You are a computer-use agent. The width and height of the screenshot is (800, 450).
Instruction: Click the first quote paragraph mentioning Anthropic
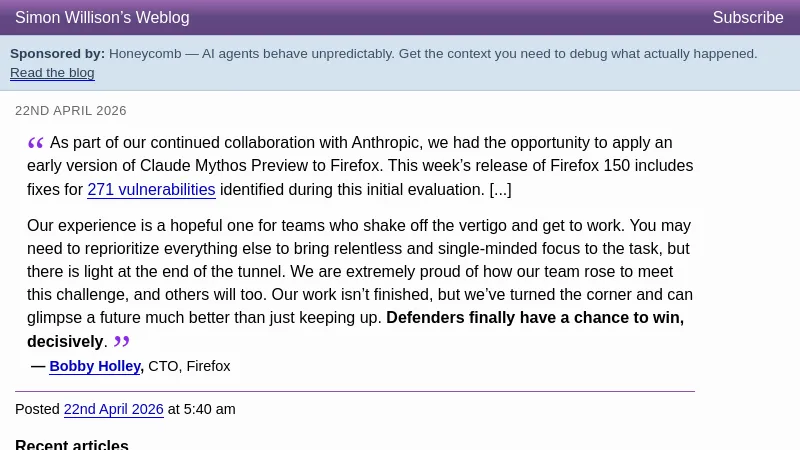pyautogui.click(x=360, y=166)
